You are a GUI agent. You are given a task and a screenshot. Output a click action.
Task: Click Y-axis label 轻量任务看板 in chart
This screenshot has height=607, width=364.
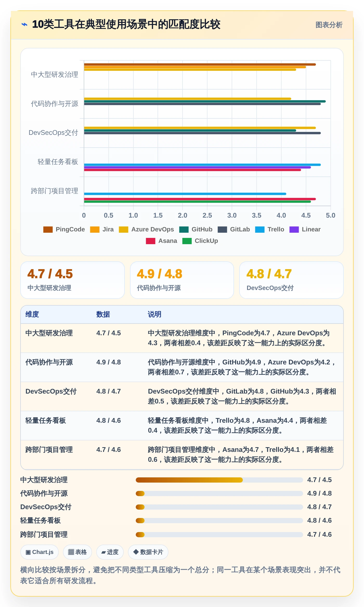[x=58, y=162]
